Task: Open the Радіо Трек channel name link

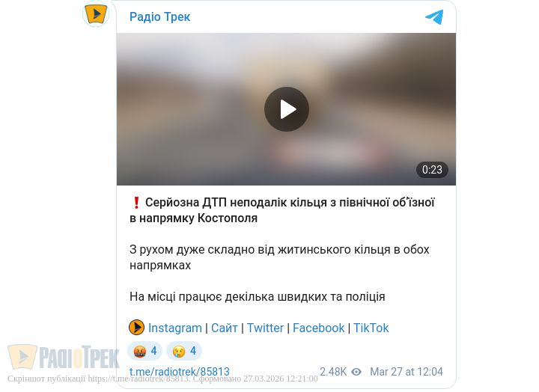Action: [159, 17]
